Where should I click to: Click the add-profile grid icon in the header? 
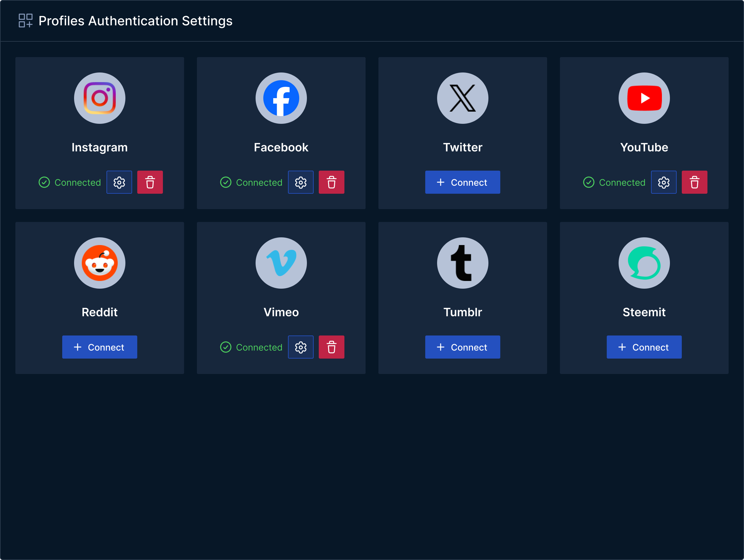[x=26, y=21]
